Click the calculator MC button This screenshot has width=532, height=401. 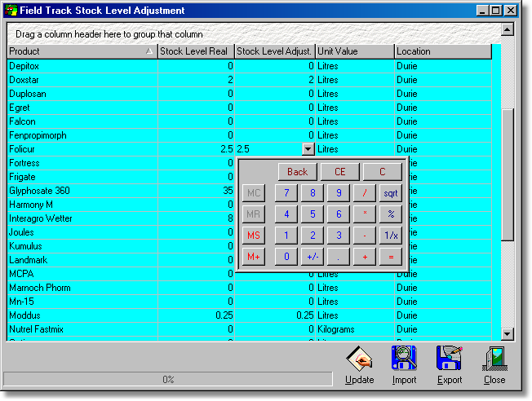pos(254,193)
